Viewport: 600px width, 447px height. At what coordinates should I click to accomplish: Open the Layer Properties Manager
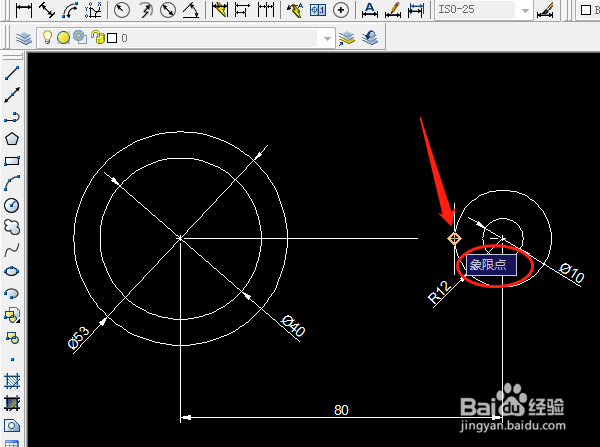24,38
